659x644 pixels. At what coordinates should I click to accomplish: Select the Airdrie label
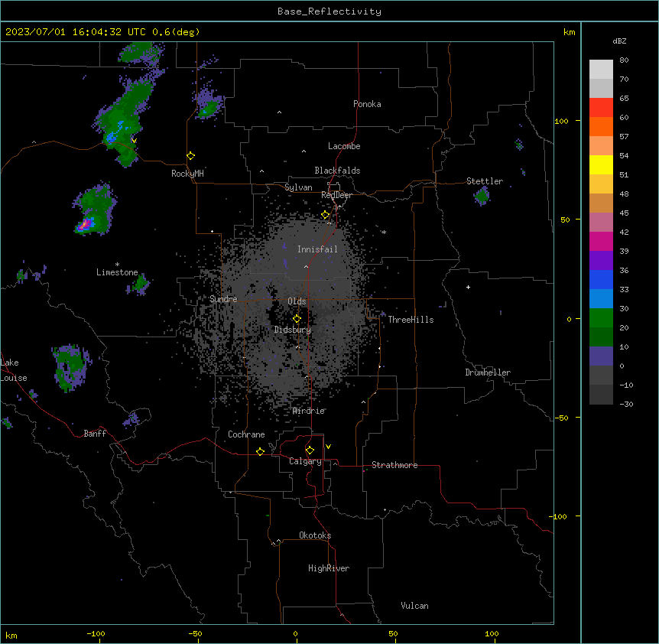(309, 411)
